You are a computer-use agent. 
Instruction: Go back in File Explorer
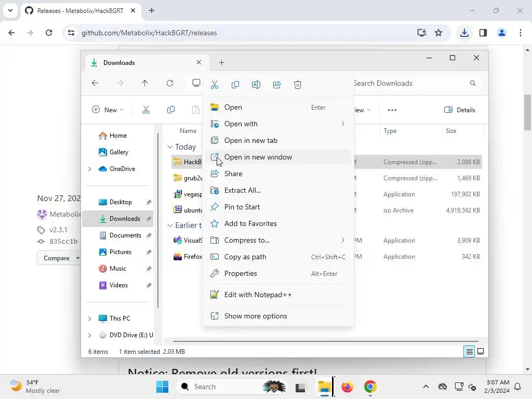coord(95,83)
